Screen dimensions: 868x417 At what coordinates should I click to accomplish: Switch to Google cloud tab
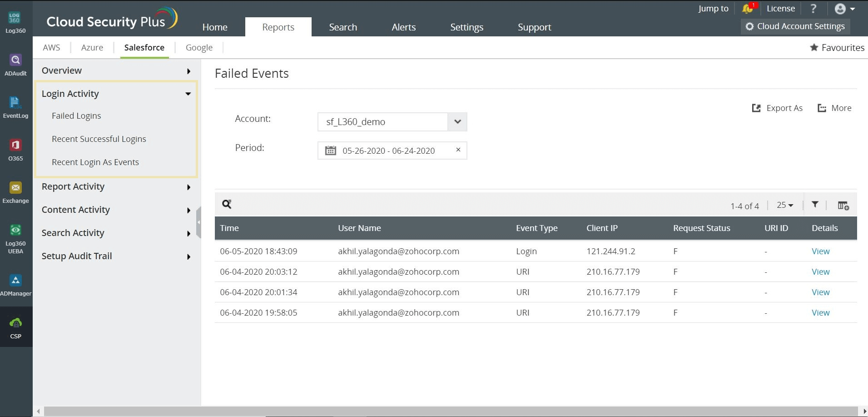pos(199,47)
